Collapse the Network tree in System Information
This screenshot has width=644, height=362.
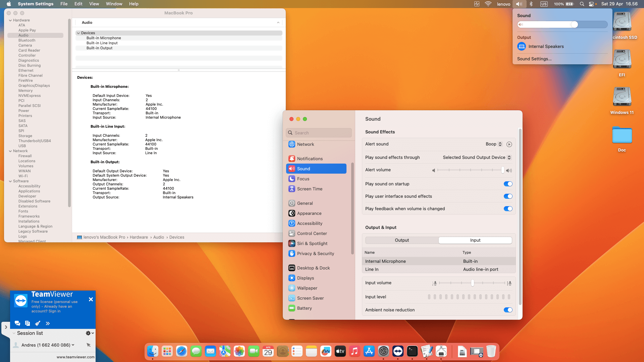click(x=10, y=151)
